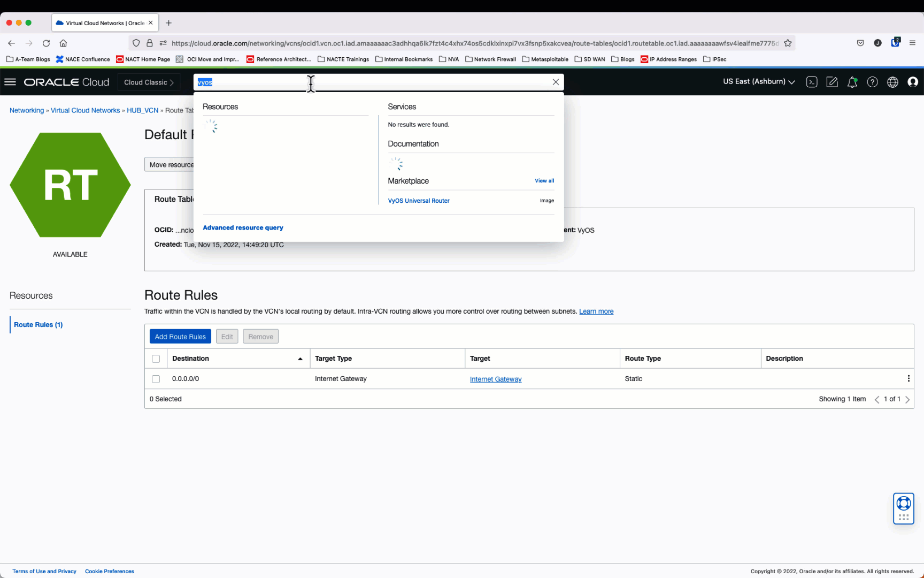Open the floating support lifebuoy widget
Image resolution: width=924 pixels, height=578 pixels.
904,504
